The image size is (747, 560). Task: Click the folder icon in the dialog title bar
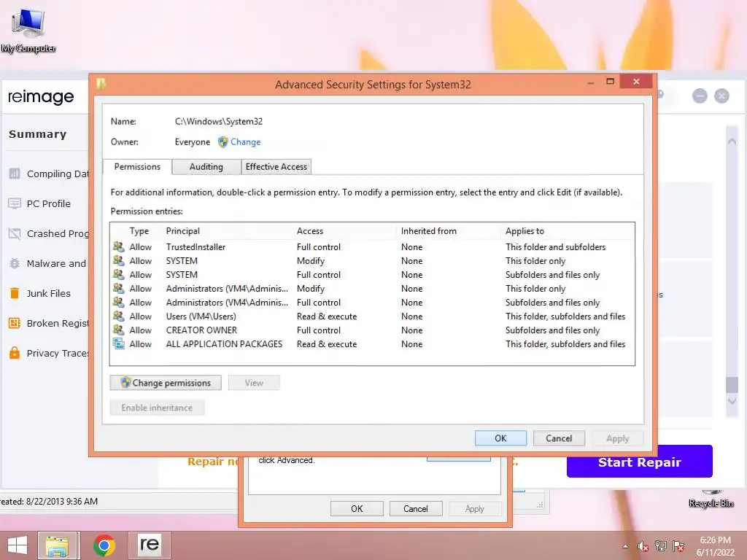(x=101, y=84)
